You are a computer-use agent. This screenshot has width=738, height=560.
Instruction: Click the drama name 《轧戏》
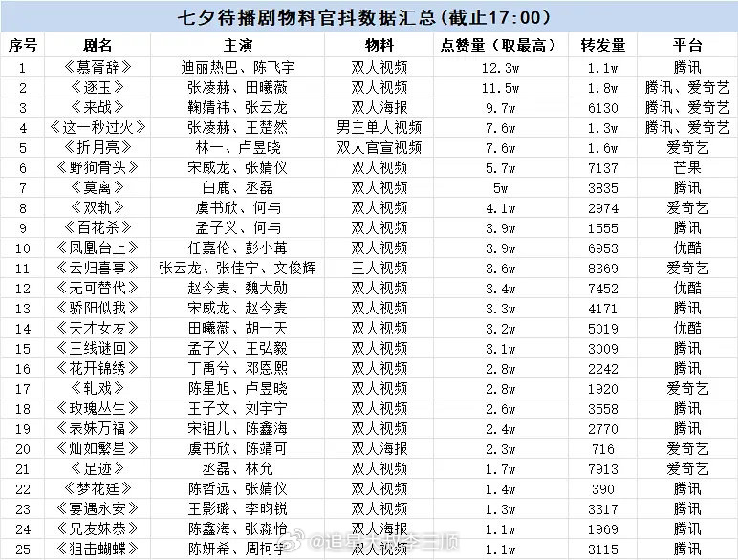98,389
